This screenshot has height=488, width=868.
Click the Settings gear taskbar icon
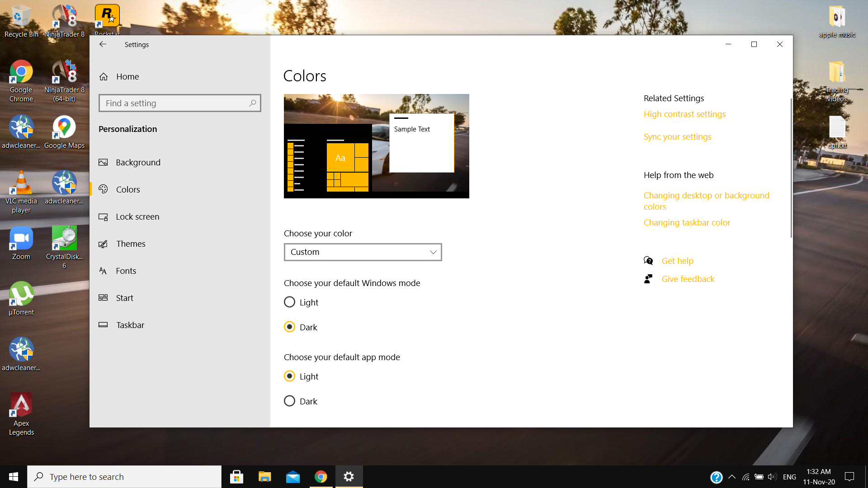349,477
